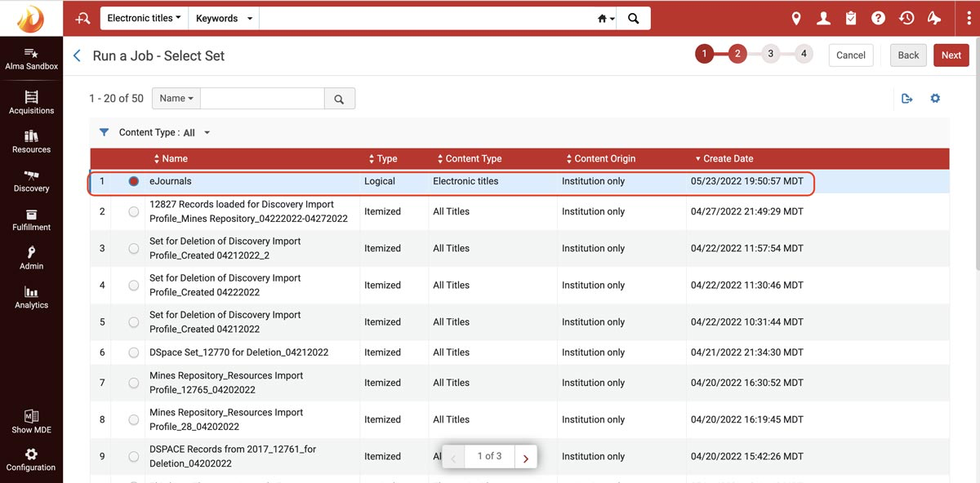Open Keywords search field dropdown
This screenshot has width=980, height=483.
pyautogui.click(x=224, y=18)
